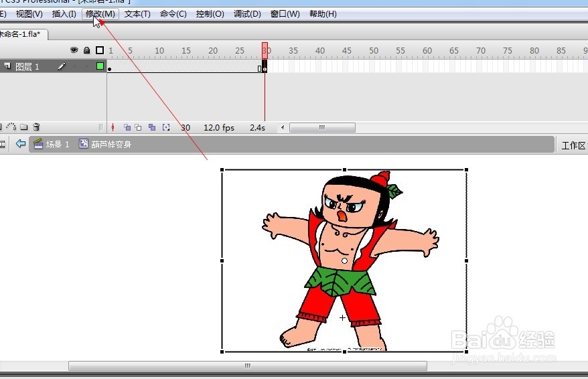Click the padlock icon above the layers
The image size is (588, 379).
tap(86, 50)
